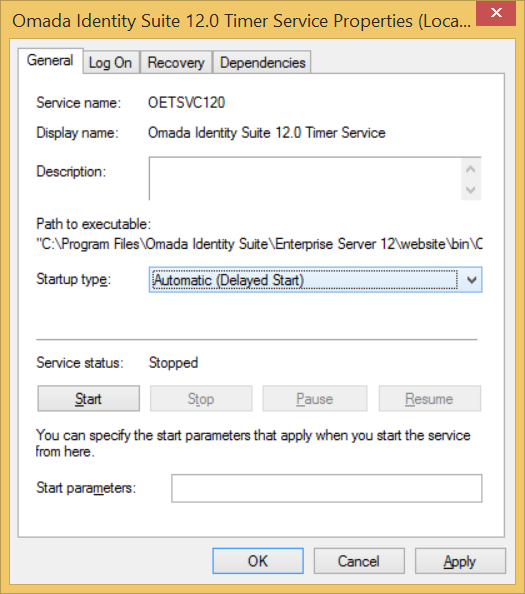
Task: Switch to the Log On tab
Action: click(111, 63)
